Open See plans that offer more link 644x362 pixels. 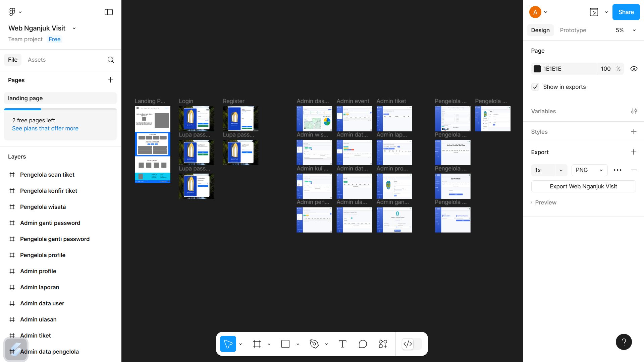pyautogui.click(x=45, y=128)
